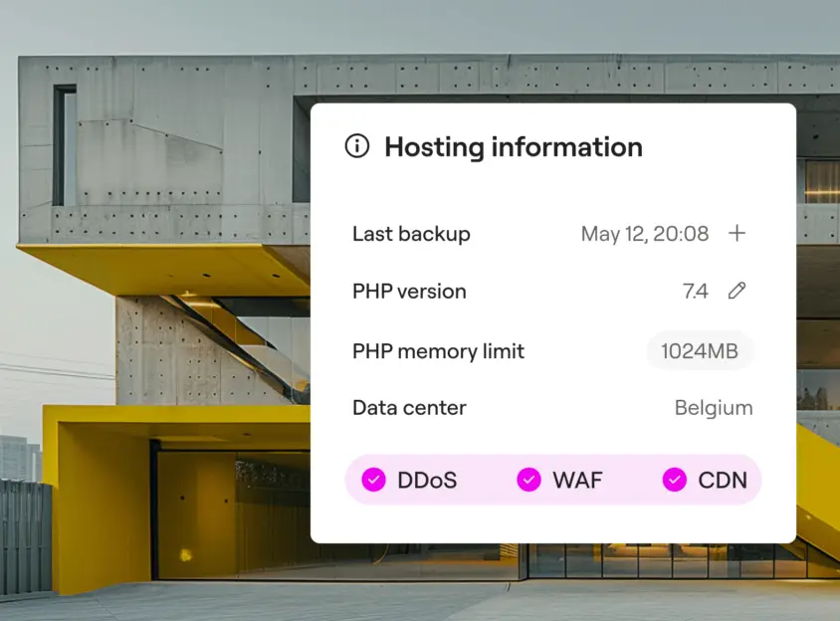Image resolution: width=840 pixels, height=621 pixels.
Task: Click the 7.4 PHP version value
Action: pyautogui.click(x=695, y=292)
